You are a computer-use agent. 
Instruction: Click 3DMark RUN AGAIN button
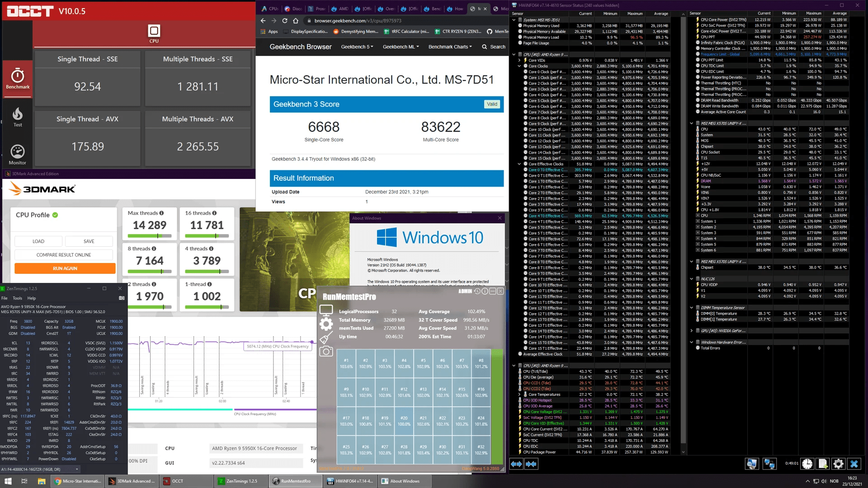(x=65, y=268)
